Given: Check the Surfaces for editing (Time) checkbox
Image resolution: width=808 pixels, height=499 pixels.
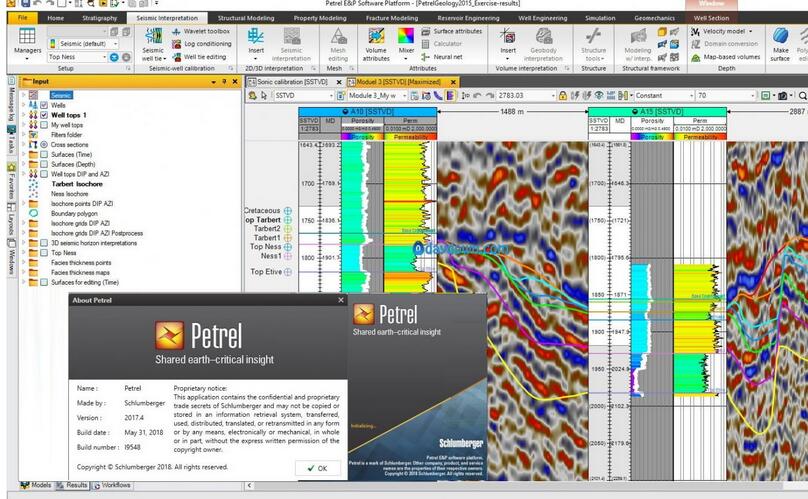Looking at the screenshot, I should point(44,282).
